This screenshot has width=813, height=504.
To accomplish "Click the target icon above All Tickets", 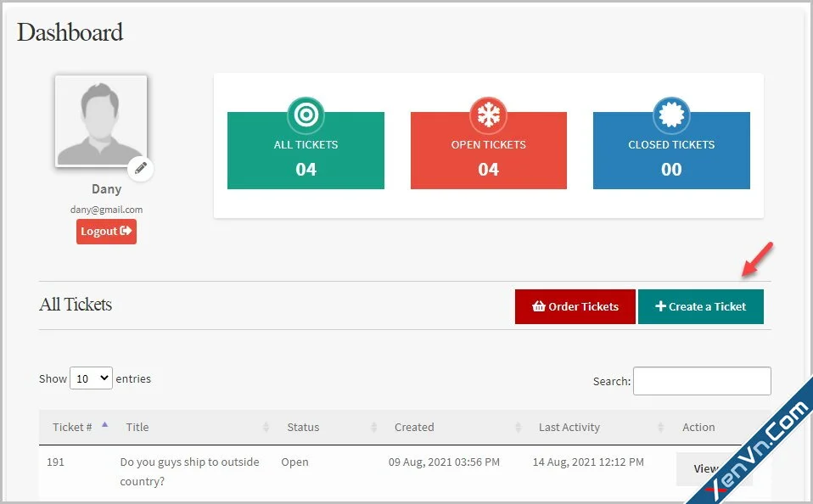I will click(306, 114).
